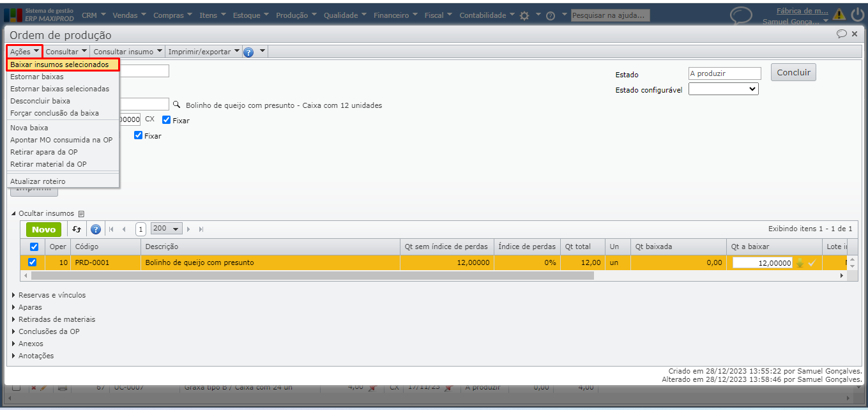The width and height of the screenshot is (868, 410).
Task: Open the 200 page size dropdown
Action: click(167, 229)
